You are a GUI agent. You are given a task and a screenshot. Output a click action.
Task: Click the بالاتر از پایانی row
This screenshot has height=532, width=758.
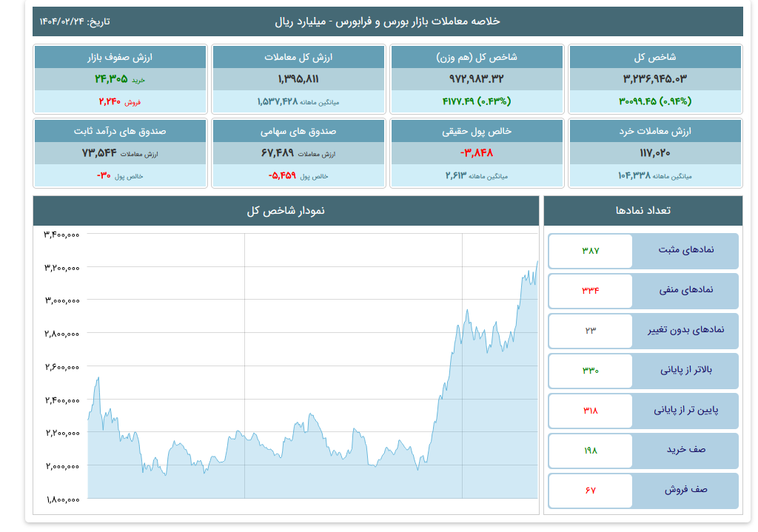pos(643,371)
